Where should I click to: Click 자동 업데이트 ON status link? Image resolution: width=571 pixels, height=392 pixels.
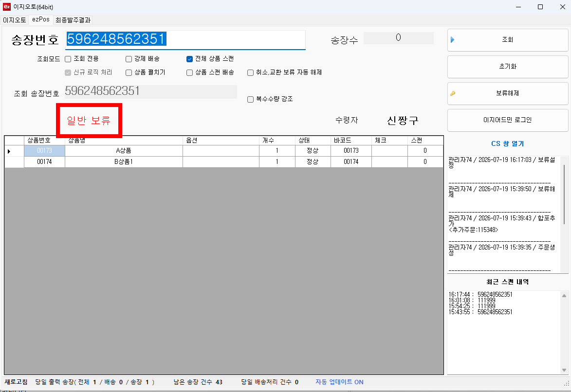click(339, 382)
